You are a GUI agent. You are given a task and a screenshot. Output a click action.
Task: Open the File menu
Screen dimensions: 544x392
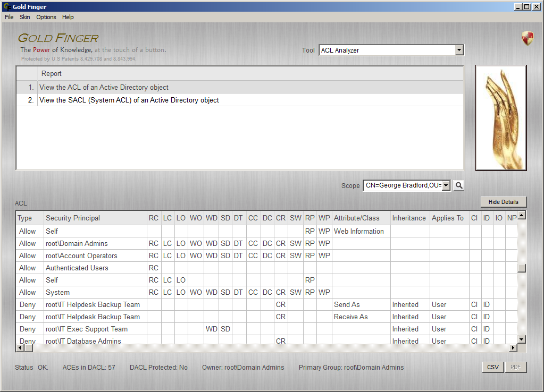[9, 17]
